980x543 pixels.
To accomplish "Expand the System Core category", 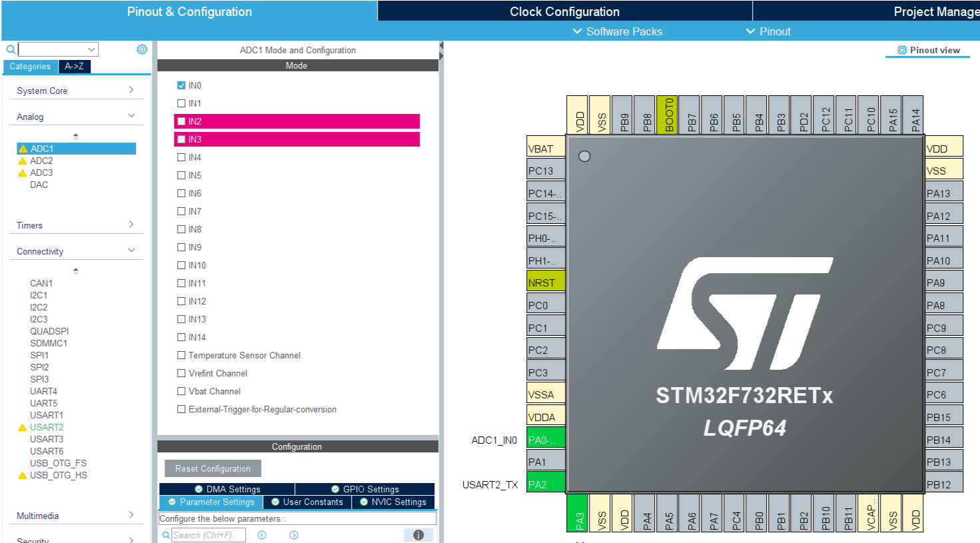I will [x=75, y=91].
